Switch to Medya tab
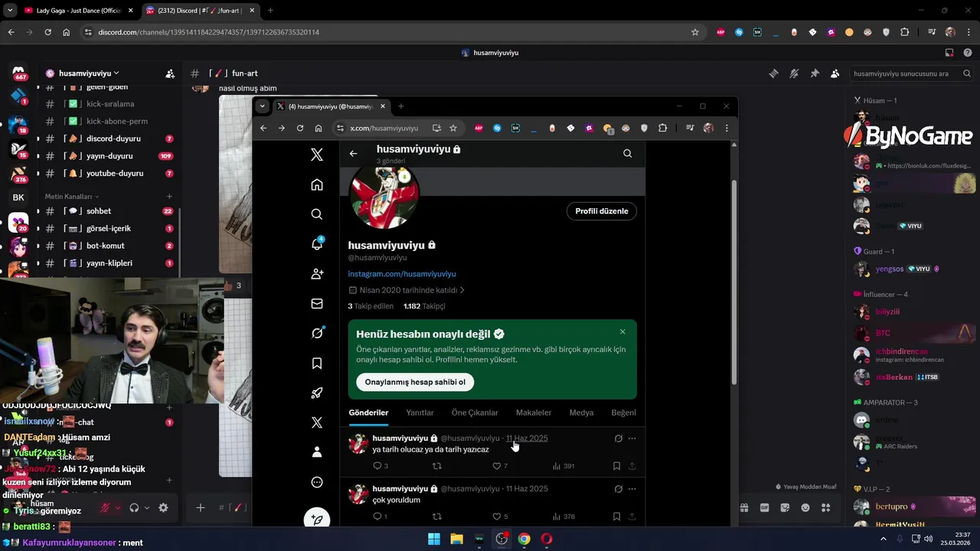Image resolution: width=980 pixels, height=551 pixels. tap(581, 412)
